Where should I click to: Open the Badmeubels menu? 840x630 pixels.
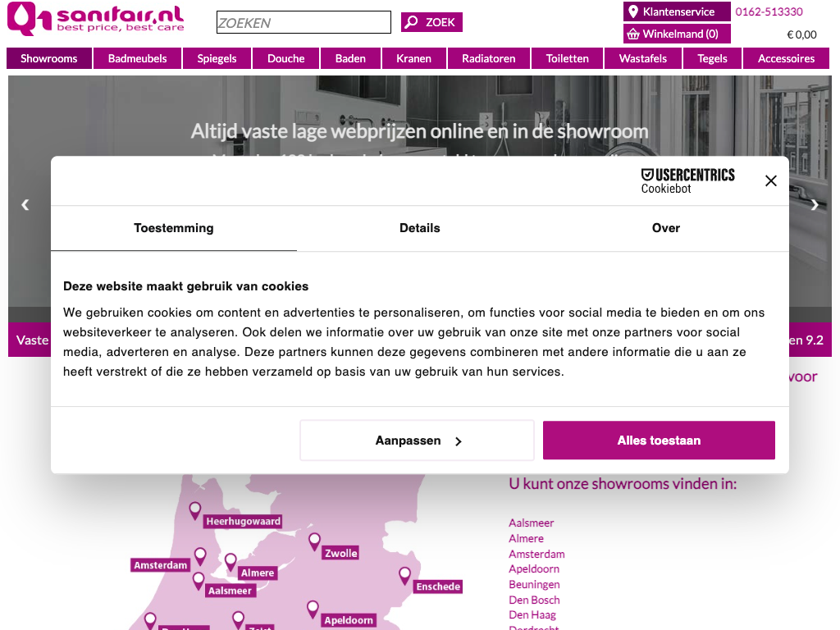tap(137, 58)
